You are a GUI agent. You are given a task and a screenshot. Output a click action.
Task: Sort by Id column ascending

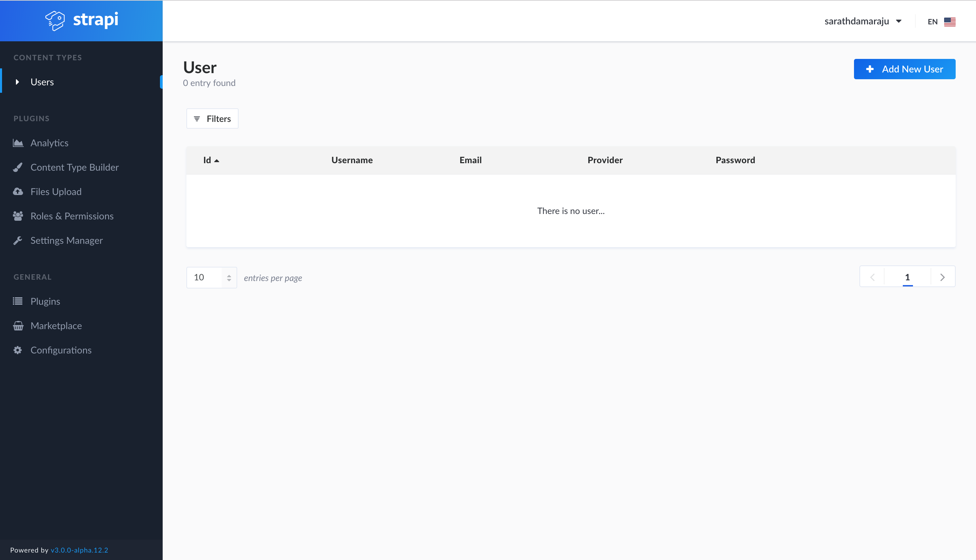212,159
